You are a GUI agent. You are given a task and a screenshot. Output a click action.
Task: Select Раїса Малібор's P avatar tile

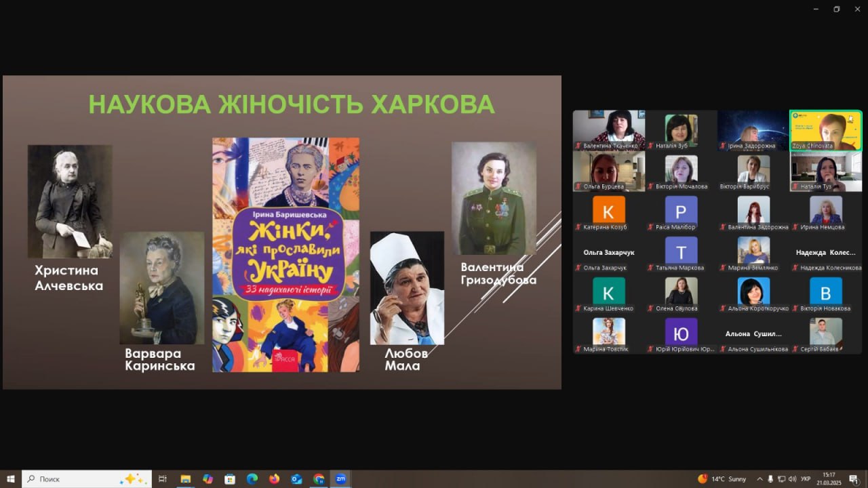point(681,211)
